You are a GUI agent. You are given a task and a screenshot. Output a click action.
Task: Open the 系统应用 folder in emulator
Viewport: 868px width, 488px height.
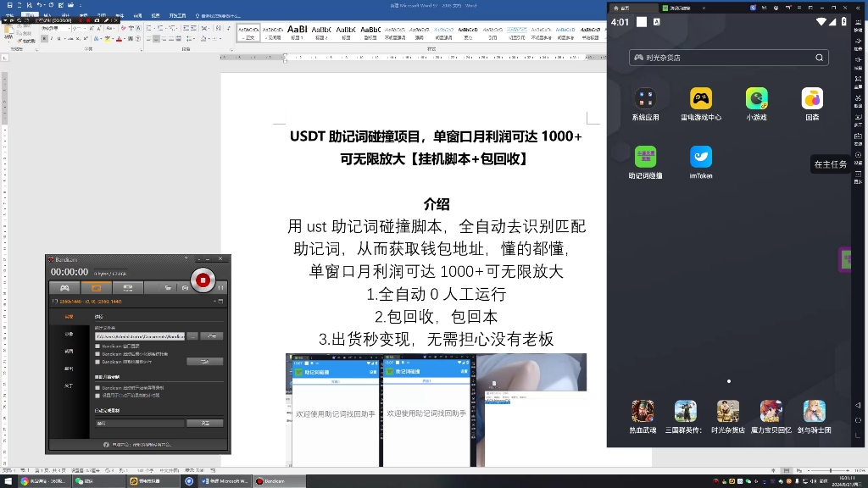pyautogui.click(x=645, y=98)
